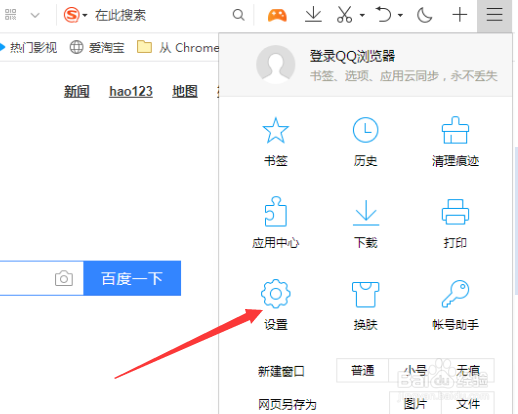Click the magnifier search icon
The image size is (518, 414).
tap(238, 15)
